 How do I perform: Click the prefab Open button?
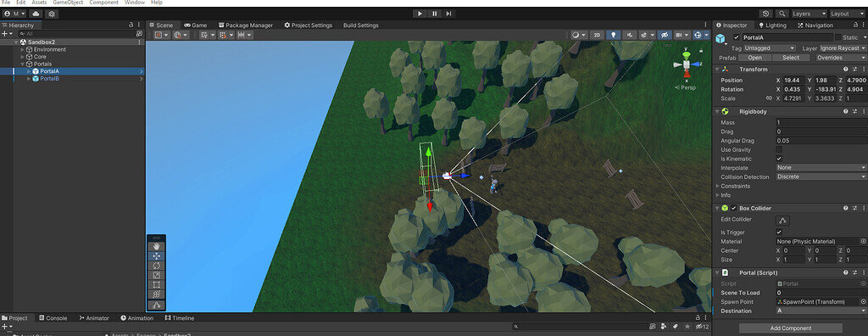pyautogui.click(x=754, y=58)
